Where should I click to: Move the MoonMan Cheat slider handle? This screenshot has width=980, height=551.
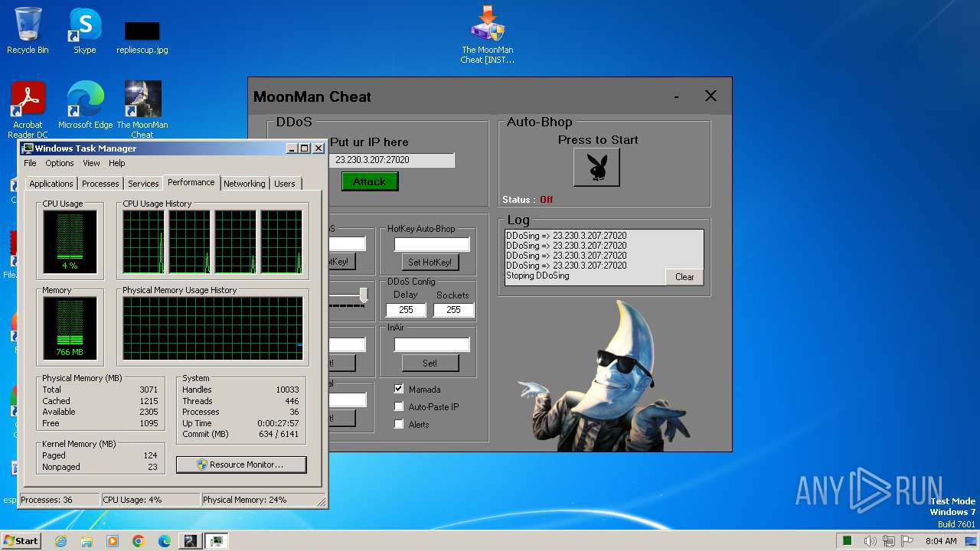point(364,295)
